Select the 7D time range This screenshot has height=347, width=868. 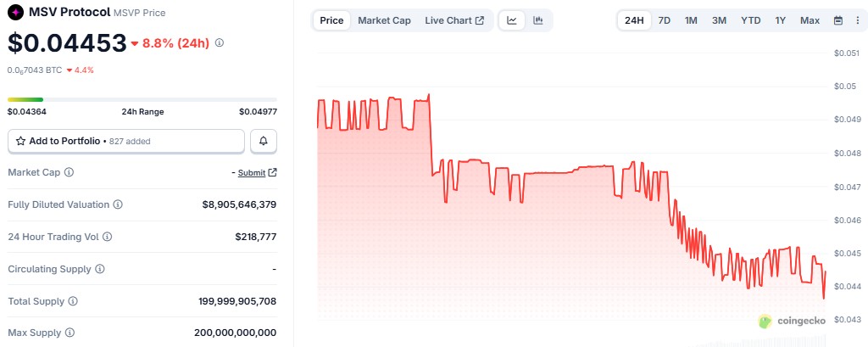click(665, 20)
